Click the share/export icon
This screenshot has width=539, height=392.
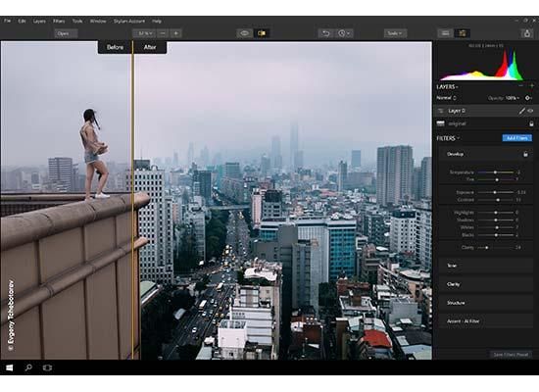point(527,33)
